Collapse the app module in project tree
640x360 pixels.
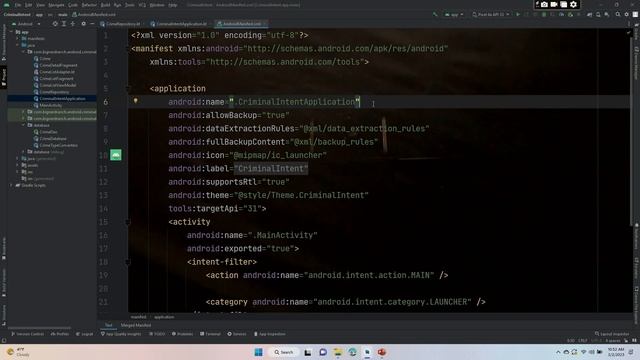12,32
